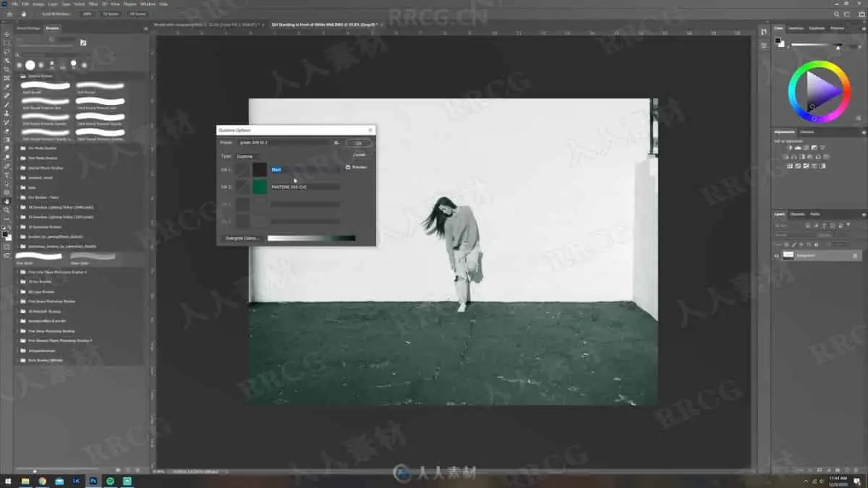Switch to the Brush Settings tab
This screenshot has width=868, height=488.
coord(28,28)
